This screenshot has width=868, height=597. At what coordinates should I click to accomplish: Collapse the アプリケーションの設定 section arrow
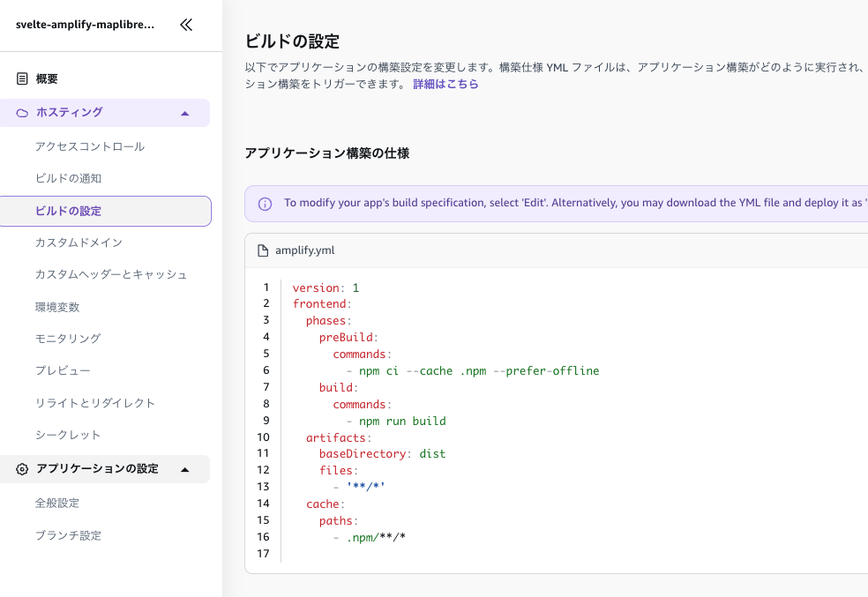pos(185,470)
